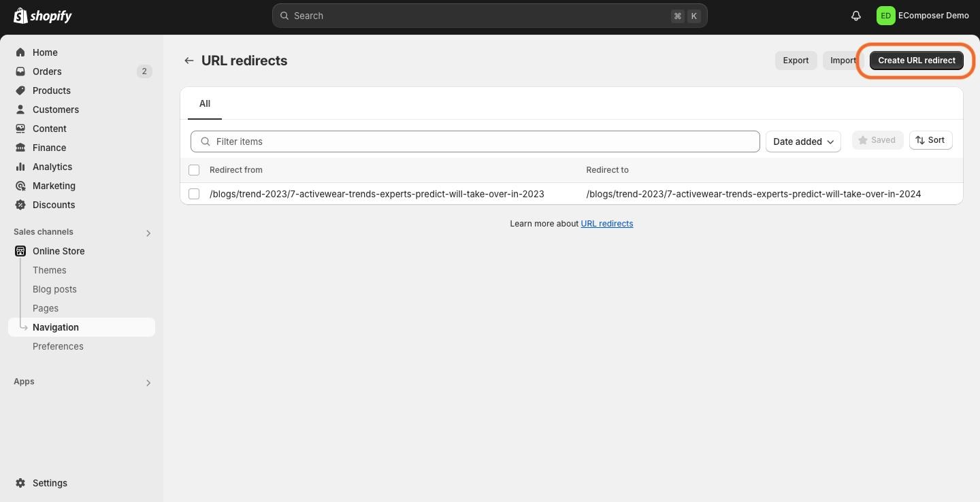
Task: Click the Sort button label
Action: [936, 140]
